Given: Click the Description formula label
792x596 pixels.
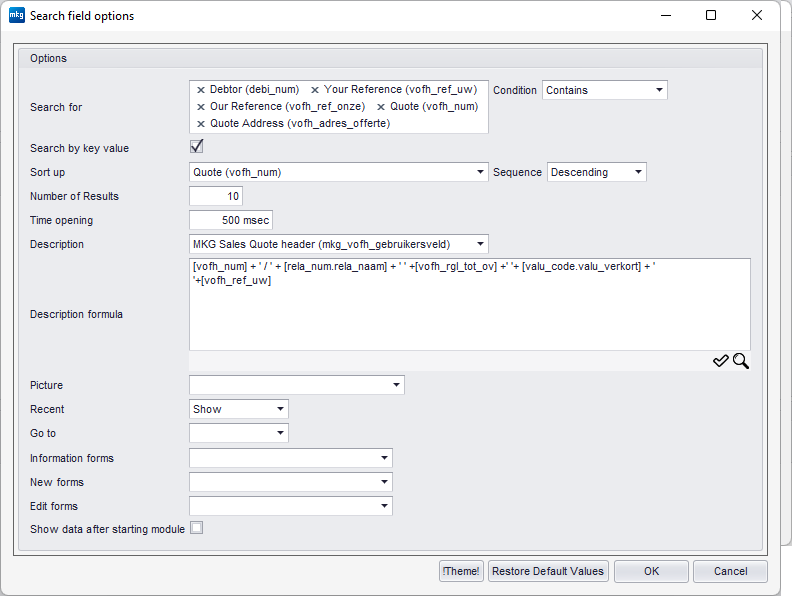Looking at the screenshot, I should click(76, 314).
